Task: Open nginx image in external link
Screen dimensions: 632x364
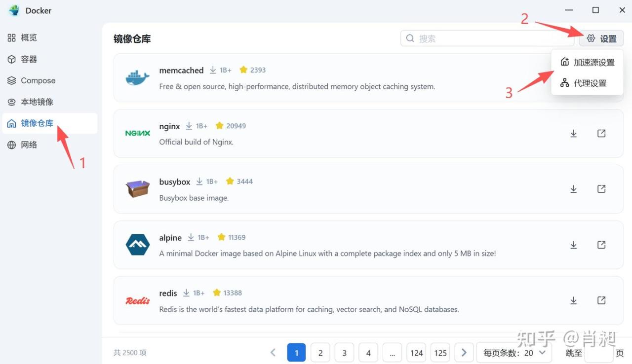Action: [601, 134]
